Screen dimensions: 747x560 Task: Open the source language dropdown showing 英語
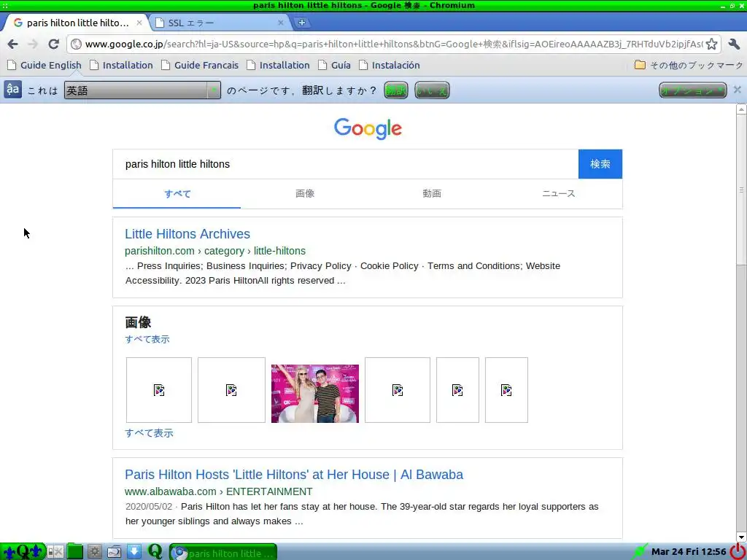(x=142, y=90)
